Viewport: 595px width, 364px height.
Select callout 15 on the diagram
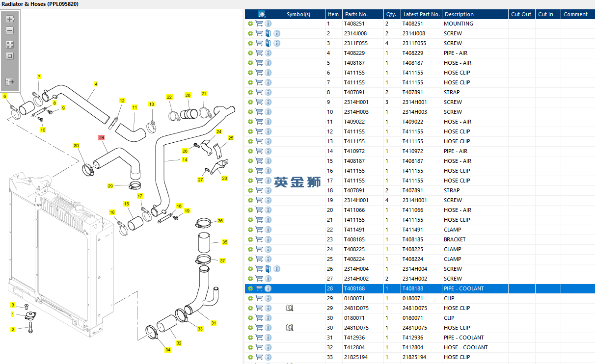pos(126,204)
